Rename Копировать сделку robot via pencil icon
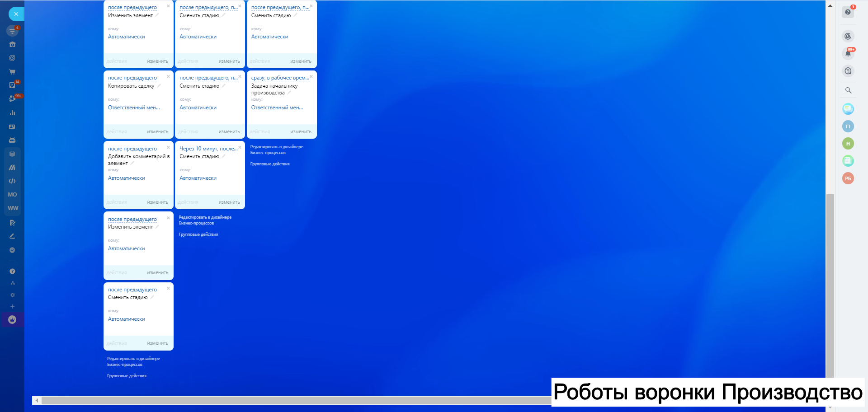 pos(159,85)
